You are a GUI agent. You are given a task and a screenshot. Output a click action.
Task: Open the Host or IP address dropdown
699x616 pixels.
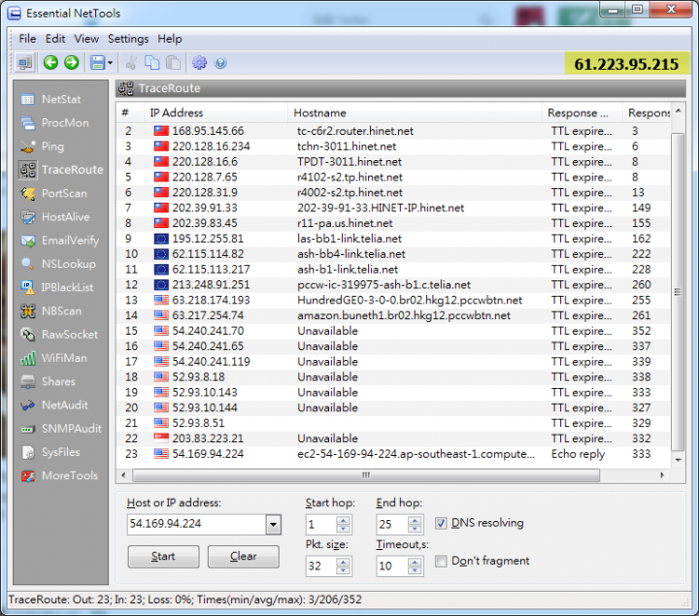(x=273, y=524)
